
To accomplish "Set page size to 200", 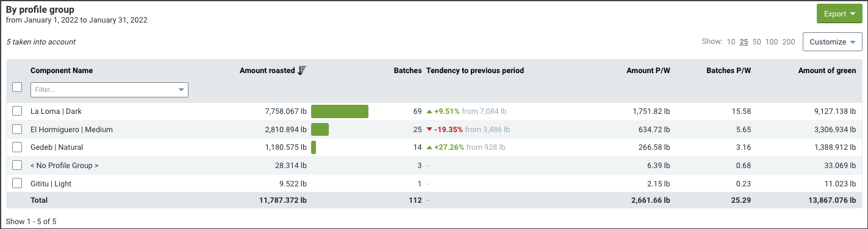I will pyautogui.click(x=789, y=42).
